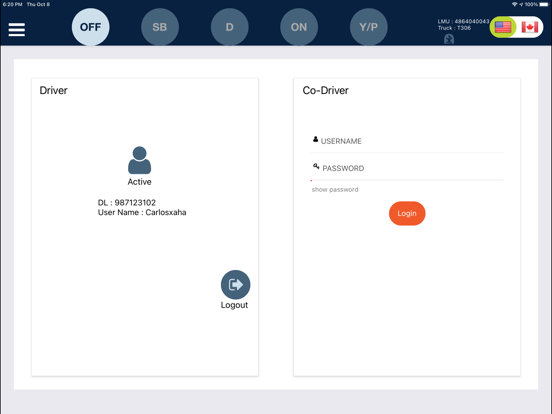This screenshot has height=414, width=552.
Task: Open the hamburger menu
Action: [x=17, y=29]
